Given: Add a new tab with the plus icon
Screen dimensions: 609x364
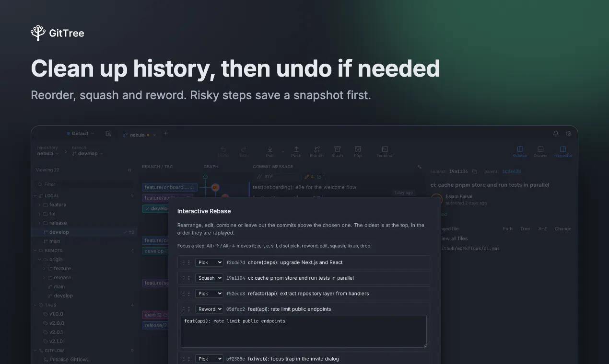Looking at the screenshot, I should (165, 134).
